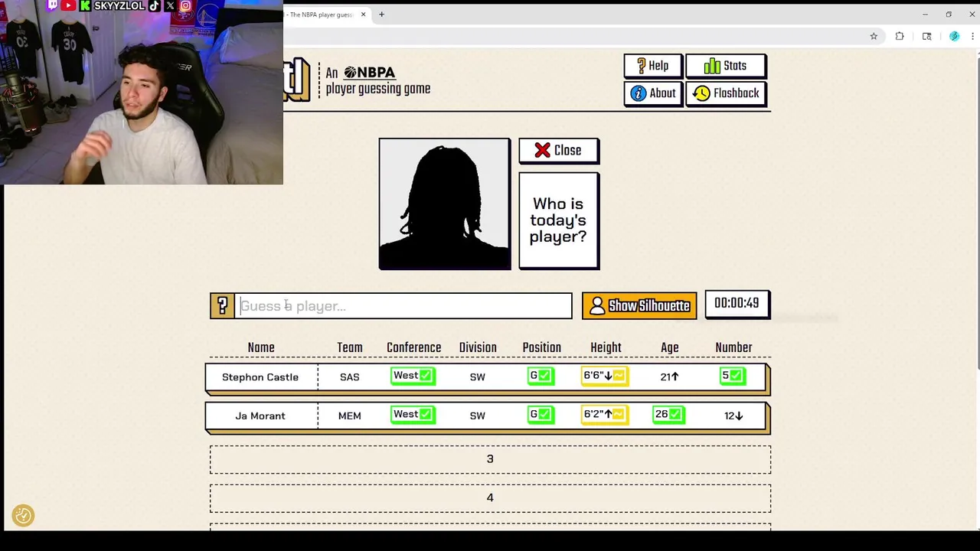
Task: Open the About info button
Action: [652, 93]
